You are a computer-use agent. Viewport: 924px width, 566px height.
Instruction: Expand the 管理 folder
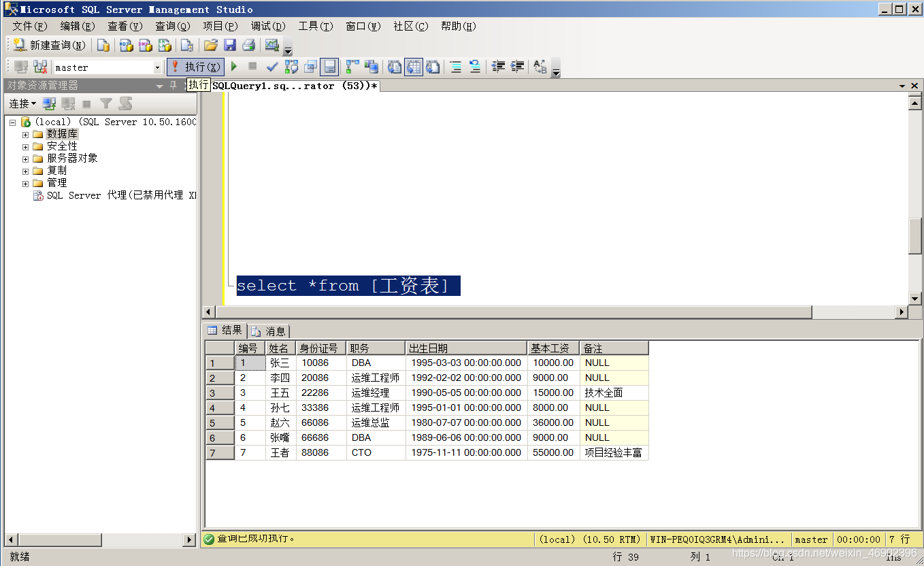pos(26,183)
